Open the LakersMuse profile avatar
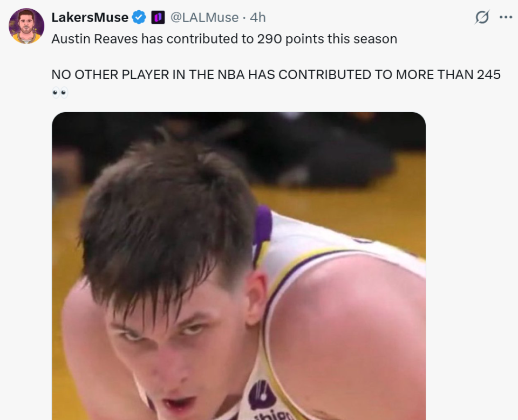The height and width of the screenshot is (420, 518). click(x=26, y=26)
